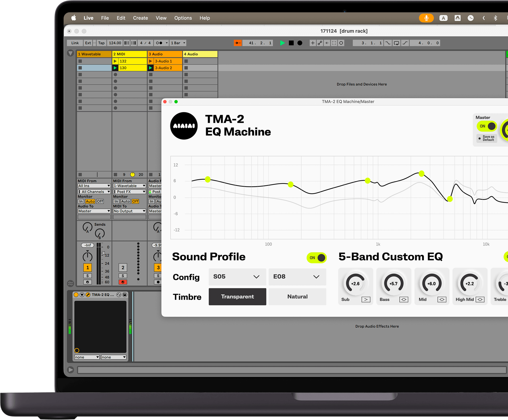Image resolution: width=508 pixels, height=420 pixels.
Task: Enable the Loop switch in the transport bar
Action: pyautogui.click(x=396, y=43)
